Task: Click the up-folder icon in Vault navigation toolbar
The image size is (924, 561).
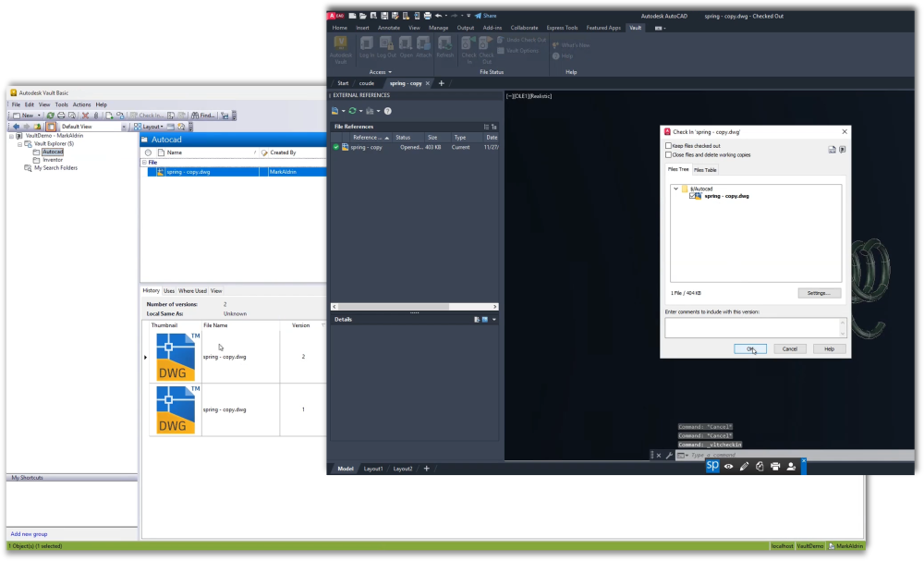Action: coord(38,127)
